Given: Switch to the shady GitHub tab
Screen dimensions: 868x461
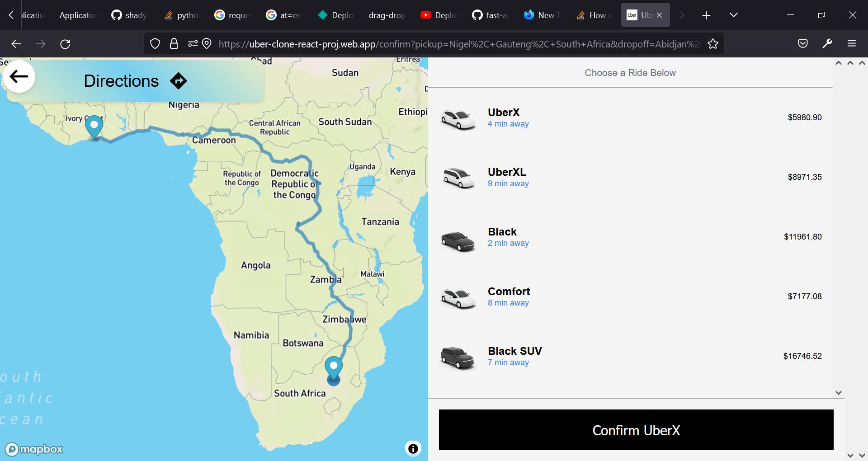Looking at the screenshot, I should point(129,15).
